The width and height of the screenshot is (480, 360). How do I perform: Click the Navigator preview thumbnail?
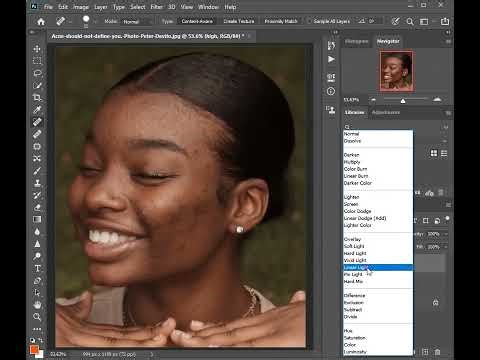[x=396, y=71]
